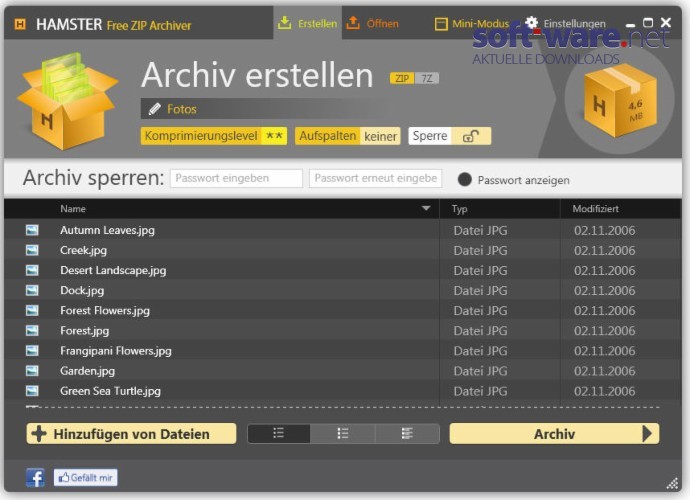690x500 pixels.
Task: Click the image icon for Garden.jpg
Action: [x=32, y=371]
